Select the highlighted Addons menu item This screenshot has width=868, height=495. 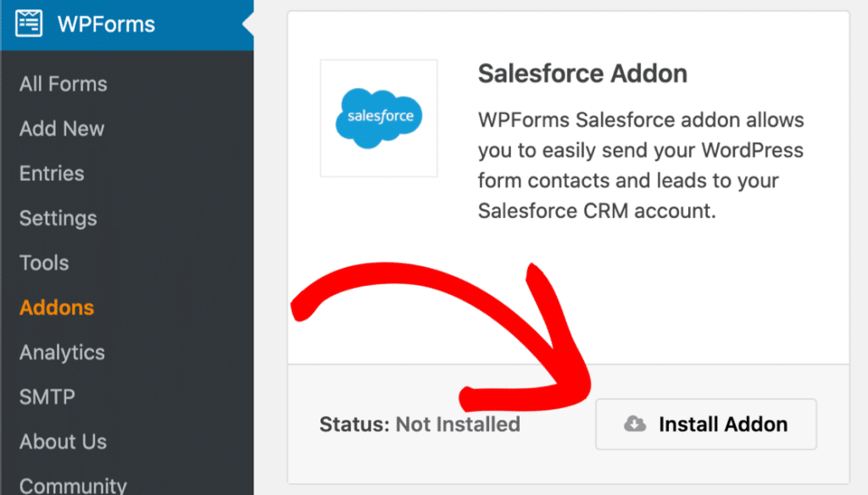click(x=57, y=308)
